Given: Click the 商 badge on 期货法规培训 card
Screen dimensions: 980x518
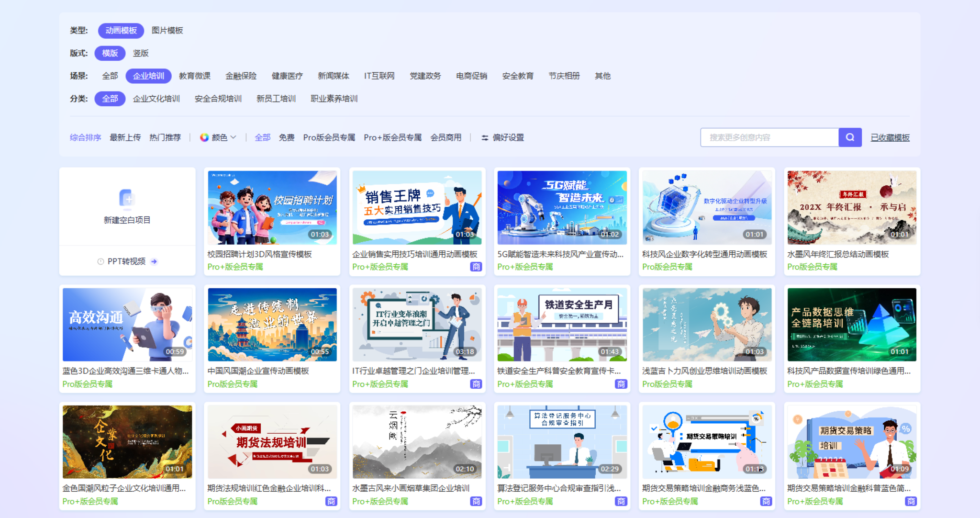Looking at the screenshot, I should pos(331,501).
